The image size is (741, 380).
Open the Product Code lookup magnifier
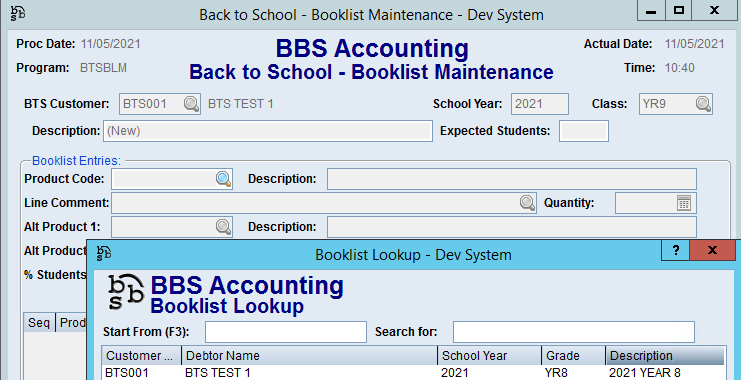[x=224, y=179]
